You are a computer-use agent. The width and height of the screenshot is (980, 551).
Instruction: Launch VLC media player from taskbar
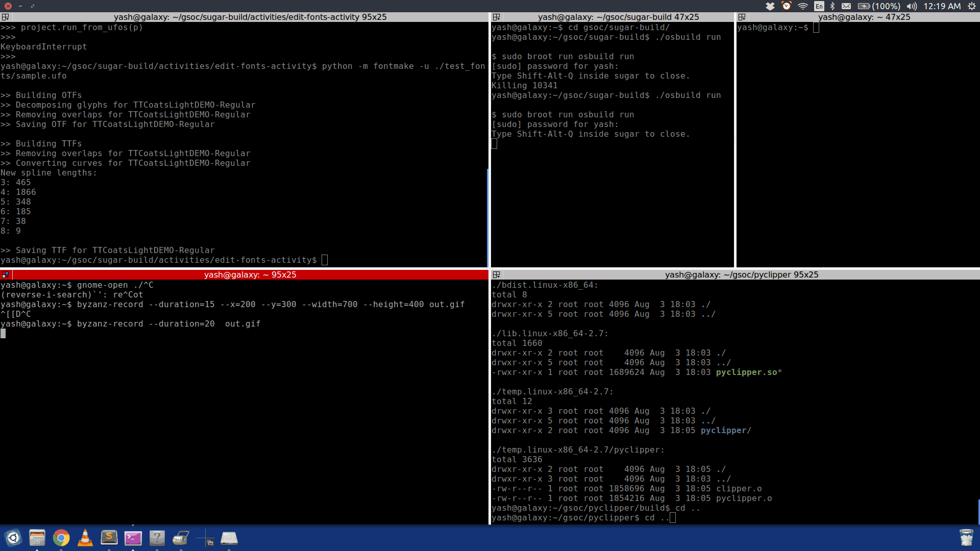tap(85, 538)
